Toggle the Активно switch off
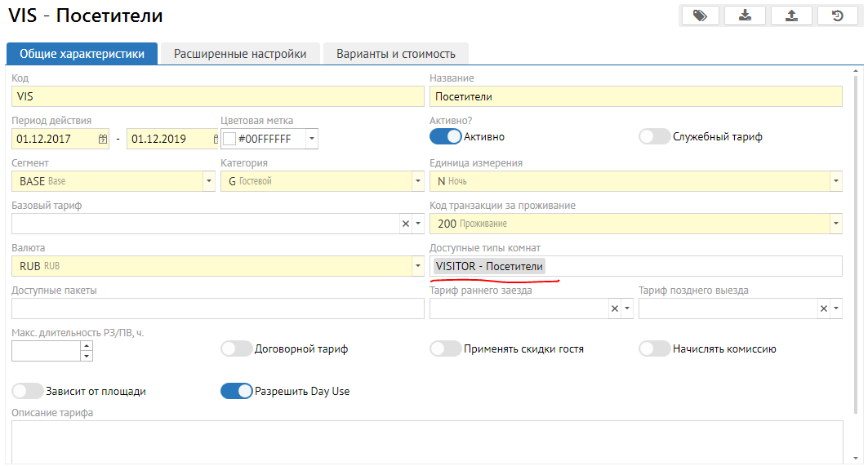This screenshot has width=868, height=466. [x=445, y=136]
